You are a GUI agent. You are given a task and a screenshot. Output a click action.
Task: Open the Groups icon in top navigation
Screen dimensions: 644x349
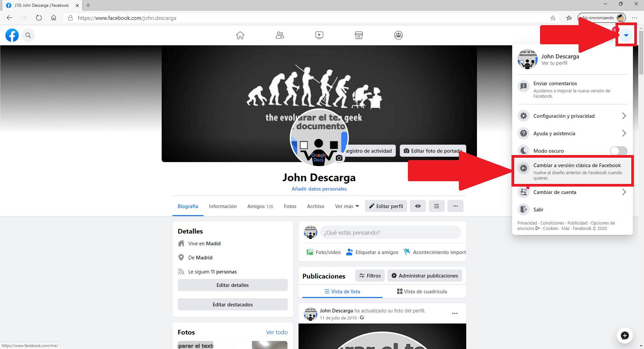(x=398, y=35)
